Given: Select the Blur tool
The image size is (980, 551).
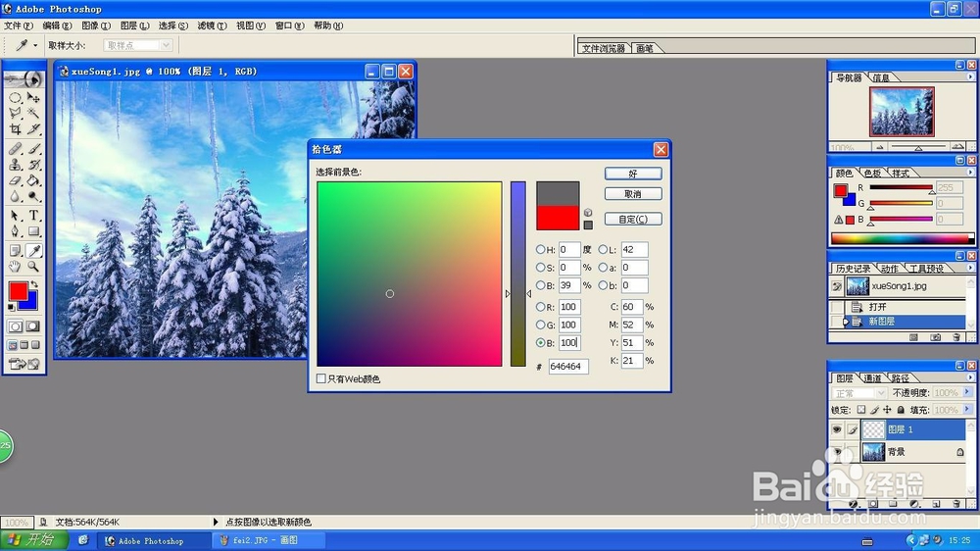Looking at the screenshot, I should 15,196.
